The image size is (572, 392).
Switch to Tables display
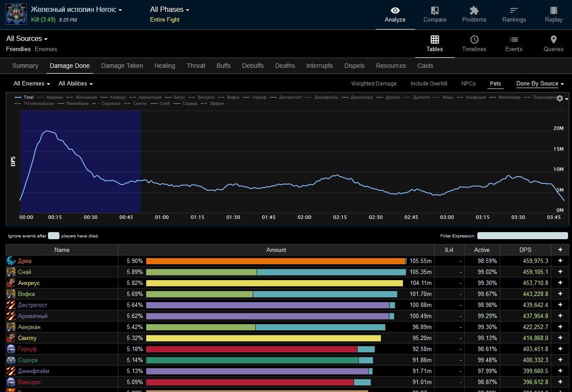pos(435,44)
